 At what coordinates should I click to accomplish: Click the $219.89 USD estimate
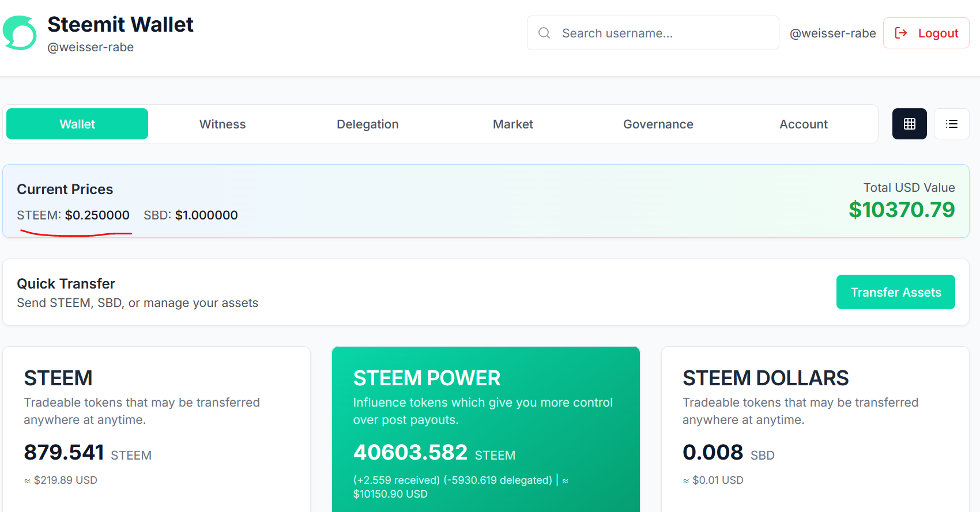coord(61,480)
